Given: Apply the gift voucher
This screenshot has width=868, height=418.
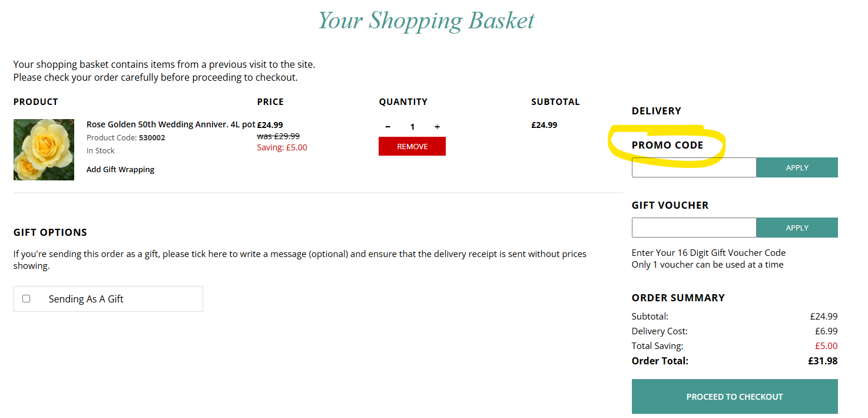Looking at the screenshot, I should click(797, 228).
